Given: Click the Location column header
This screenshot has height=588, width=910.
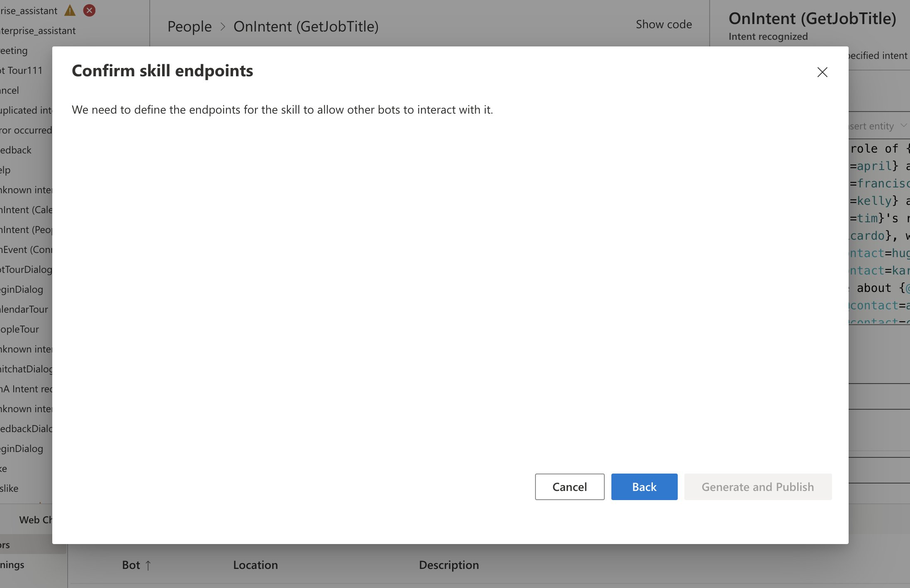Looking at the screenshot, I should tap(255, 565).
